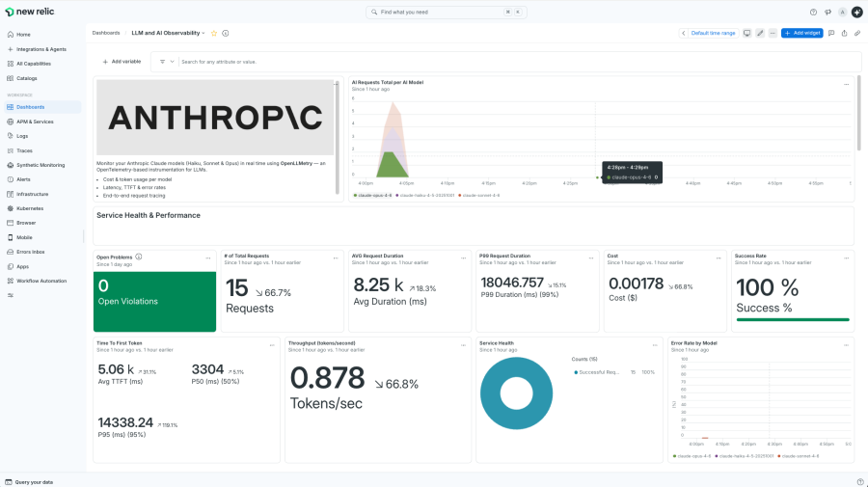This screenshot has height=487, width=868.
Task: Open Workflow Automation in the sidebar
Action: point(41,282)
